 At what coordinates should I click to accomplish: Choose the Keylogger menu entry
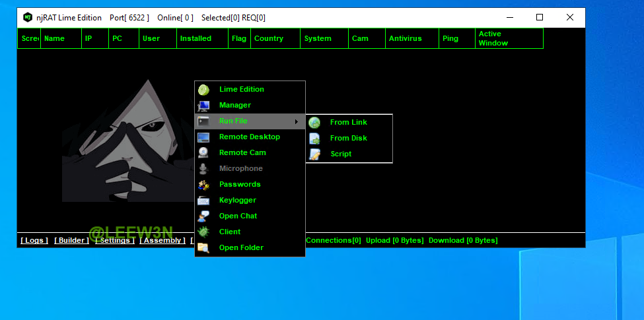pos(237,200)
